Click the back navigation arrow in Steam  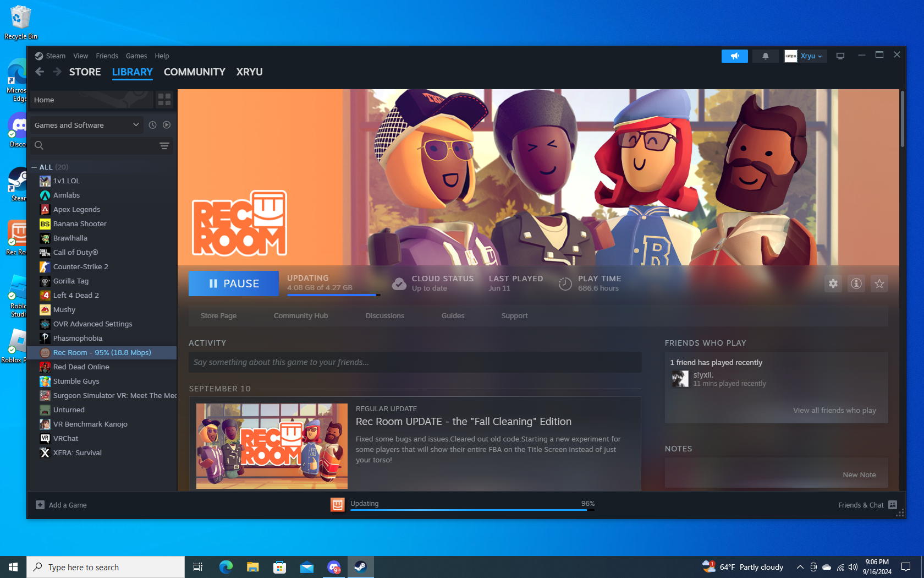(x=40, y=72)
